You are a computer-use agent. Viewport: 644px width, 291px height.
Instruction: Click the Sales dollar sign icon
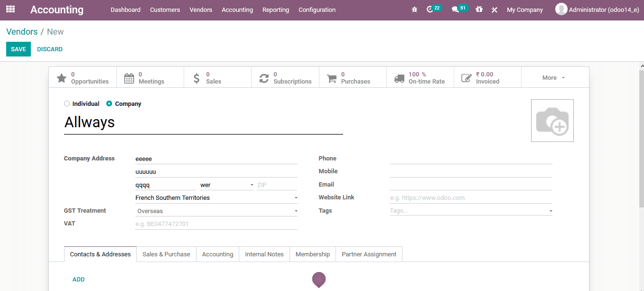(x=196, y=78)
